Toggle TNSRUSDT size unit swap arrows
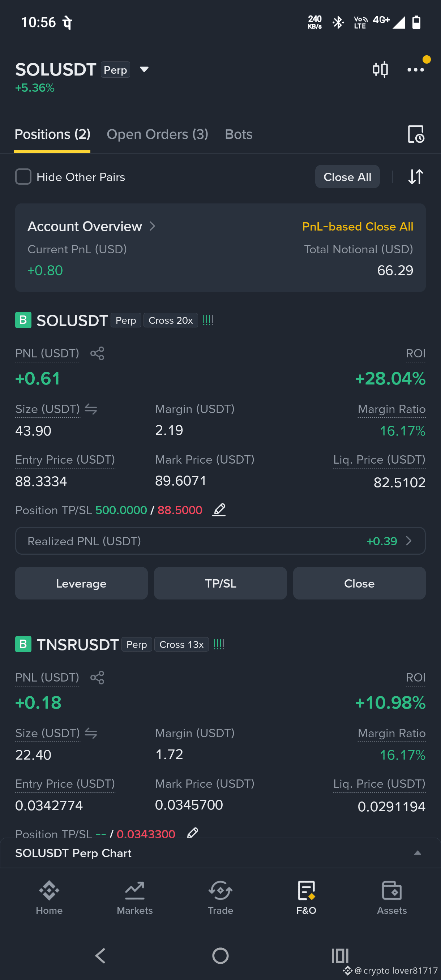This screenshot has width=441, height=980. tap(91, 734)
